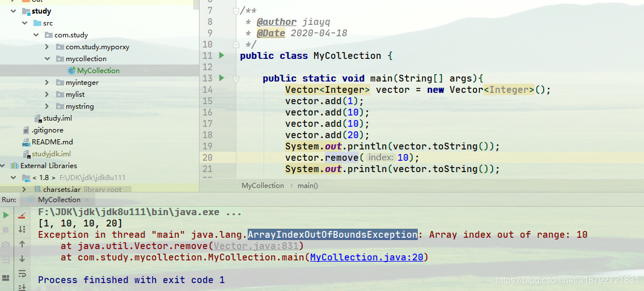Viewport: 644px width, 291px height.
Task: Collapse the External Libraries node arrow
Action: pos(3,166)
